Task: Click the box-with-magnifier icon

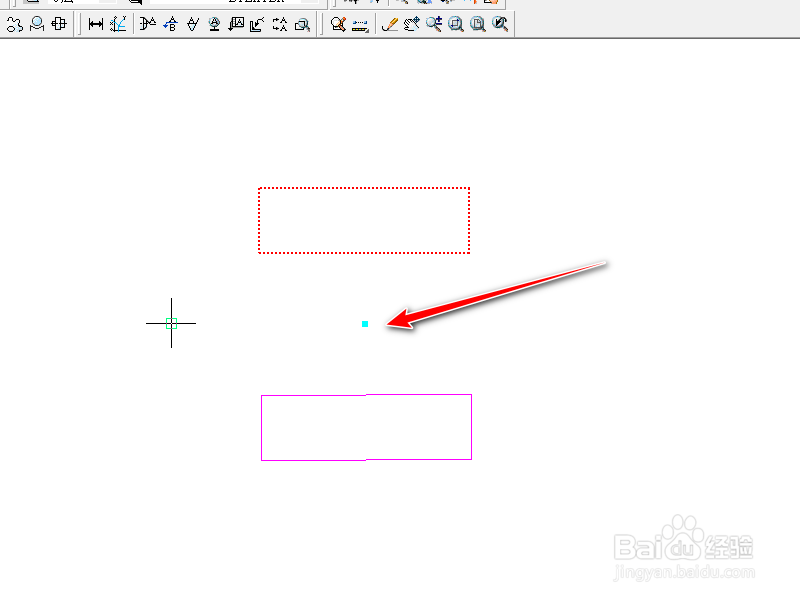Action: (303, 24)
